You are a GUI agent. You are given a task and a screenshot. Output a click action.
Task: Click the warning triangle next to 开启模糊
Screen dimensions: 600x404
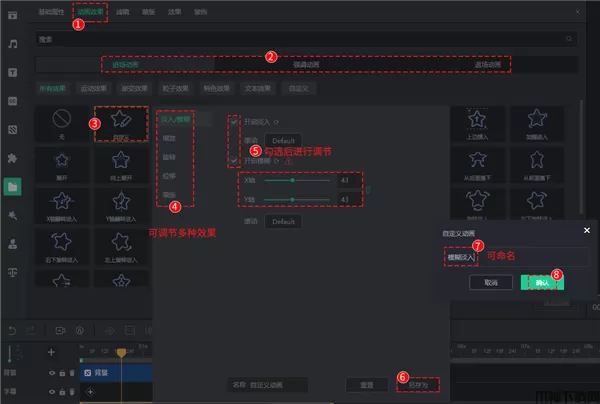pyautogui.click(x=289, y=161)
